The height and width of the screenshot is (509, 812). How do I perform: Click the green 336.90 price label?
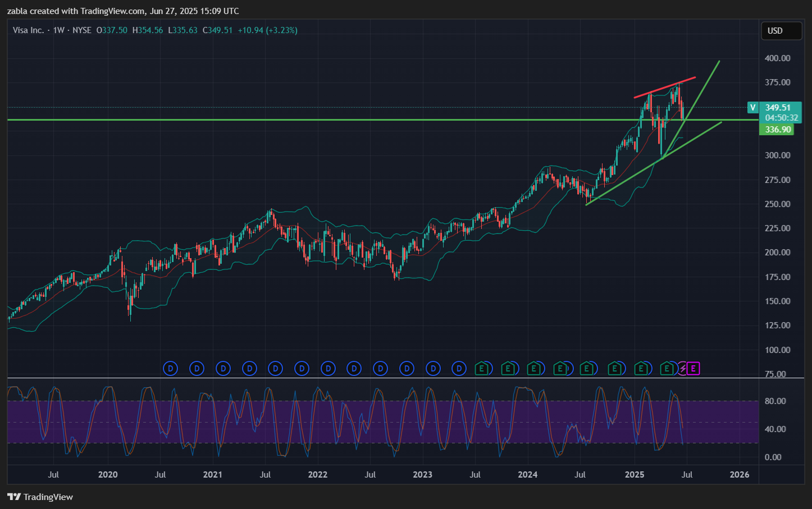(778, 130)
